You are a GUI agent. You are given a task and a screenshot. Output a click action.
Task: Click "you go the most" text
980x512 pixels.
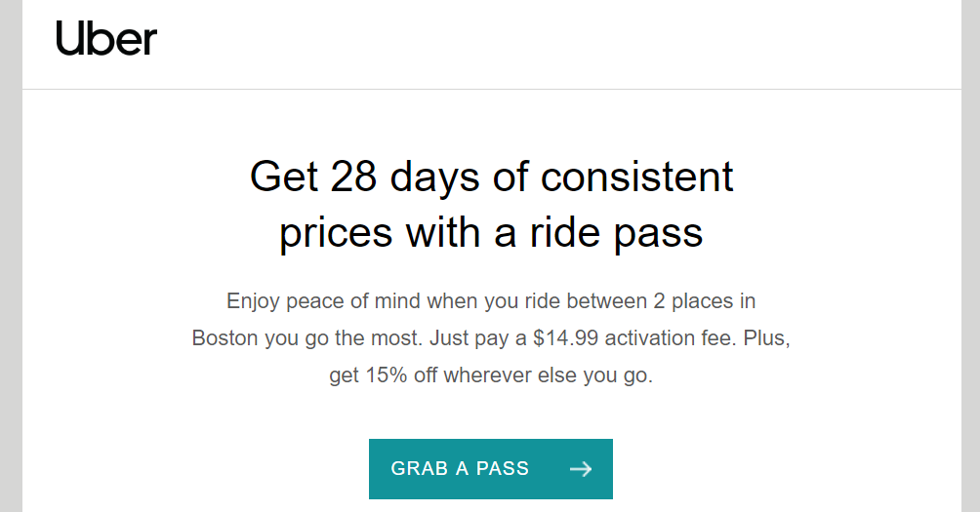click(346, 338)
